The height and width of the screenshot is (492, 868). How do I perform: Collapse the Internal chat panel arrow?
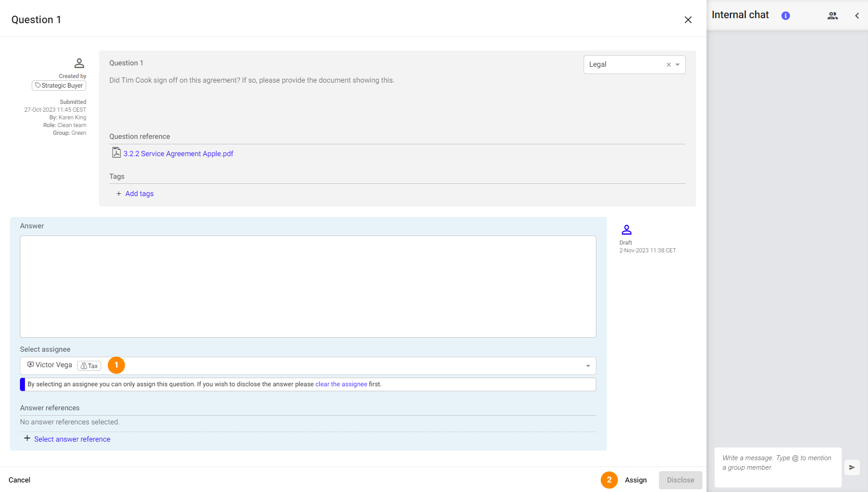857,16
